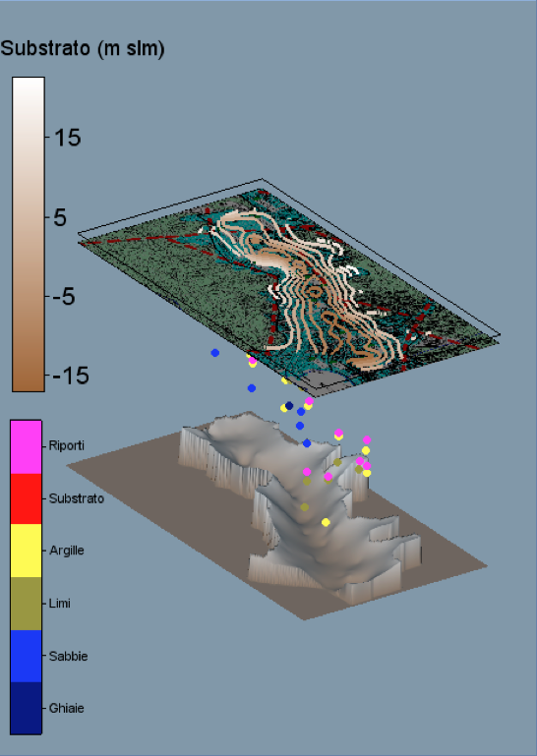Screen dimensions: 537x756
Task: Click the Ghiaie legend label
Action: click(x=67, y=708)
